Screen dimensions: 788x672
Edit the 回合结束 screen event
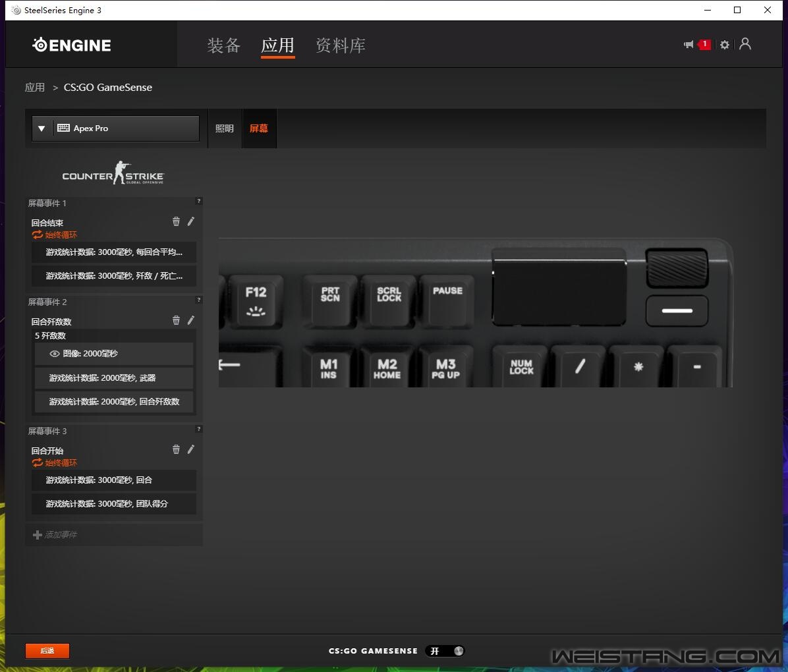[x=191, y=221]
